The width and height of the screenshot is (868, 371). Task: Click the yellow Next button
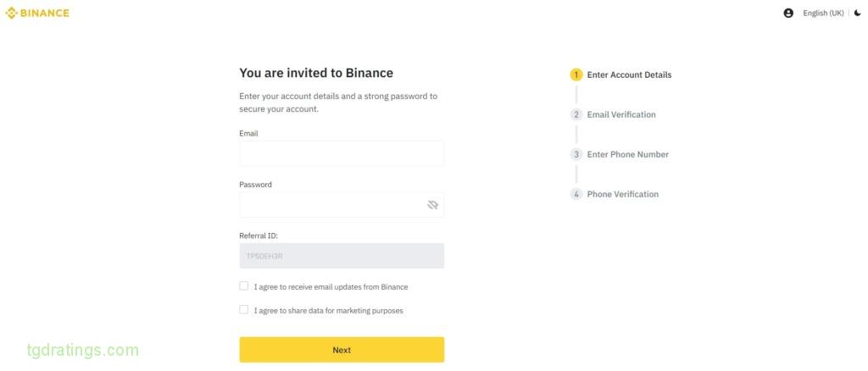[x=342, y=350]
